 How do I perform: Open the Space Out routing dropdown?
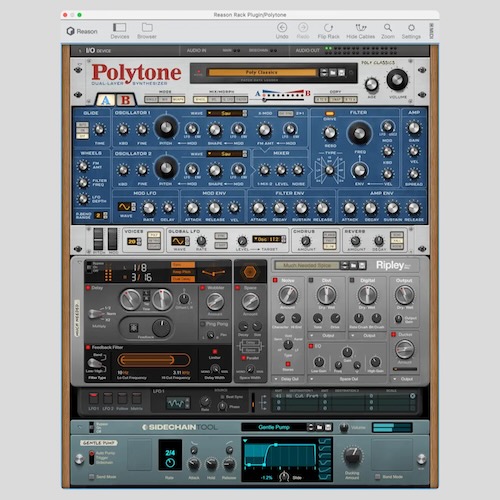pyautogui.click(x=346, y=379)
